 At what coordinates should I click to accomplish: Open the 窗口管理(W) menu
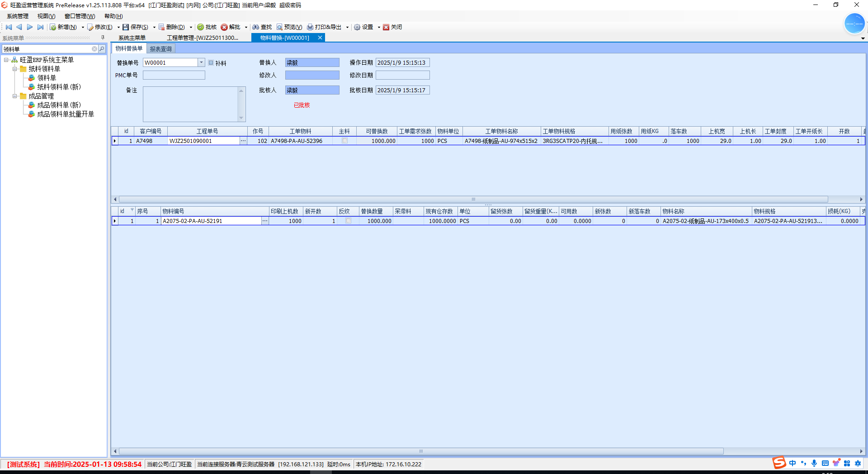(80, 16)
